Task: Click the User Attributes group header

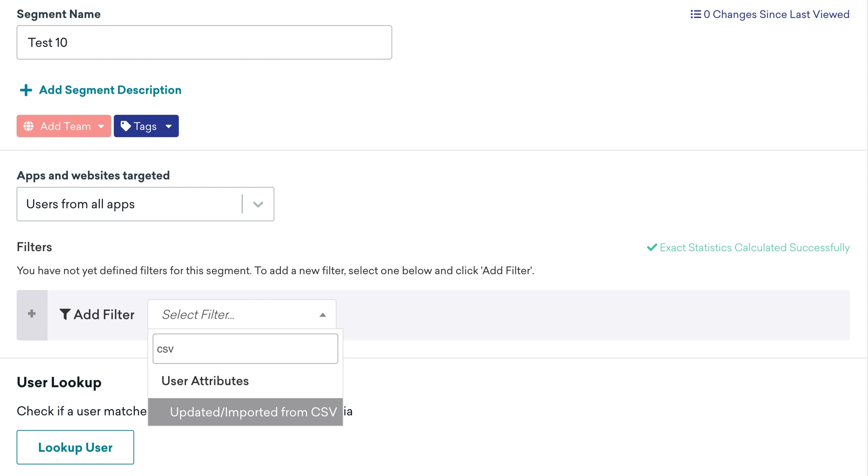Action: pyautogui.click(x=205, y=381)
